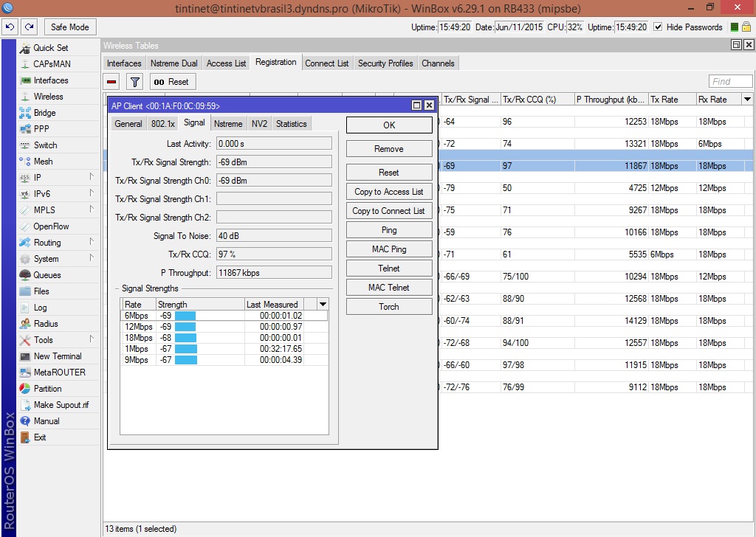Expand System submenu
The width and height of the screenshot is (756, 537).
click(x=92, y=258)
